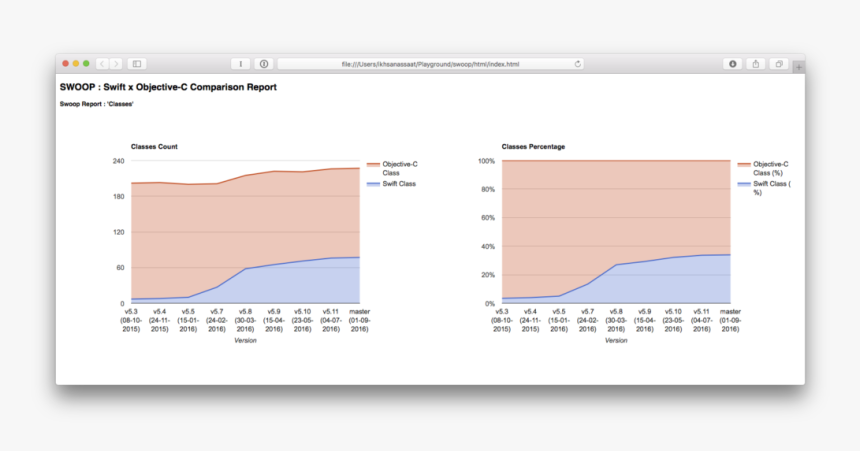This screenshot has width=860, height=451.
Task: Click the Safari back navigation arrow
Action: 102,64
